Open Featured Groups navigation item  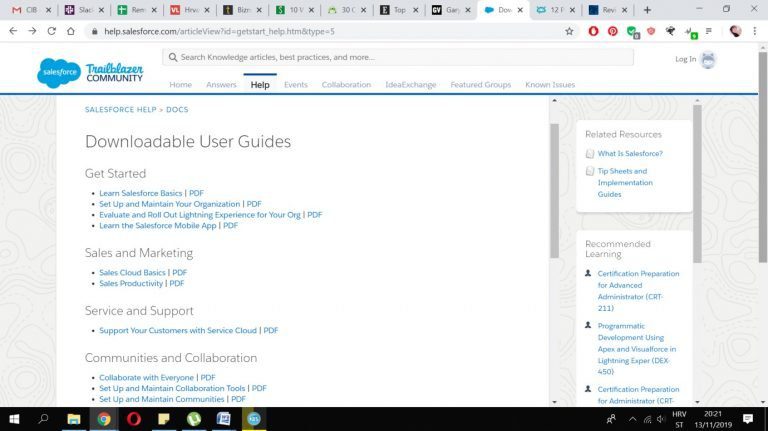(x=480, y=85)
